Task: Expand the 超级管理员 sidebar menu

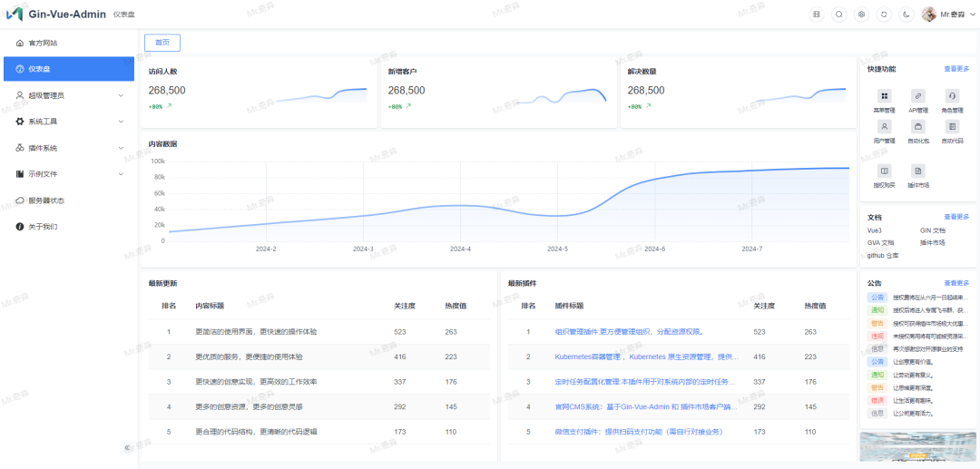Action: (x=68, y=95)
